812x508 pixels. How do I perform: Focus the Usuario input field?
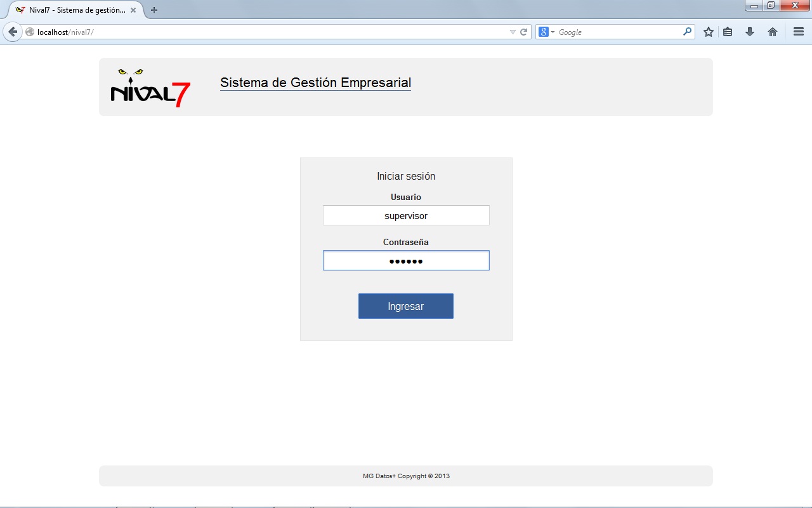[406, 215]
